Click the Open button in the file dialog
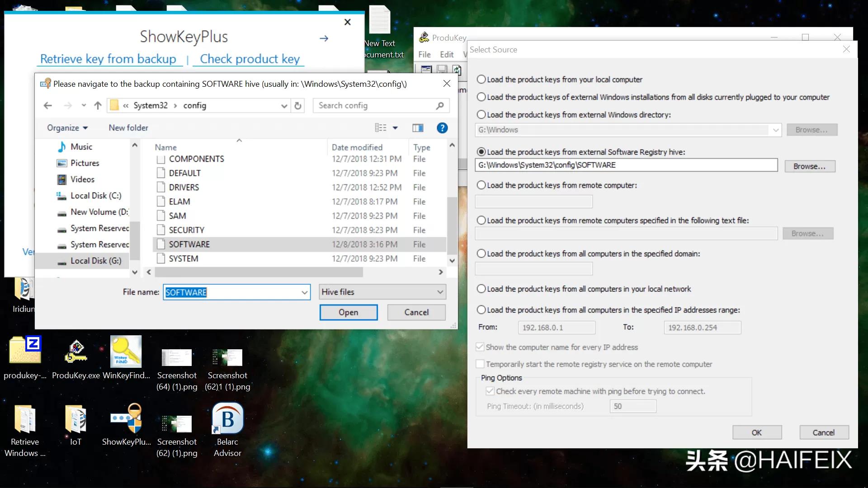This screenshot has width=868, height=488. 348,312
